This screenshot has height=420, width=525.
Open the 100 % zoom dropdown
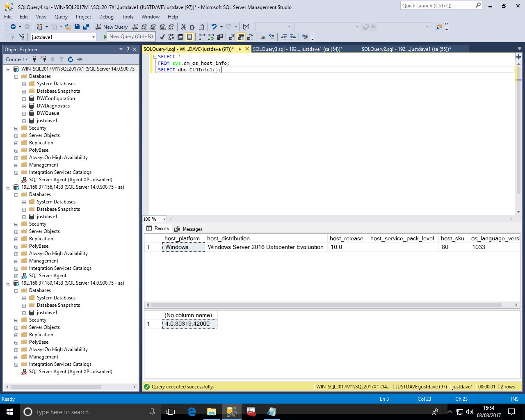(x=164, y=219)
